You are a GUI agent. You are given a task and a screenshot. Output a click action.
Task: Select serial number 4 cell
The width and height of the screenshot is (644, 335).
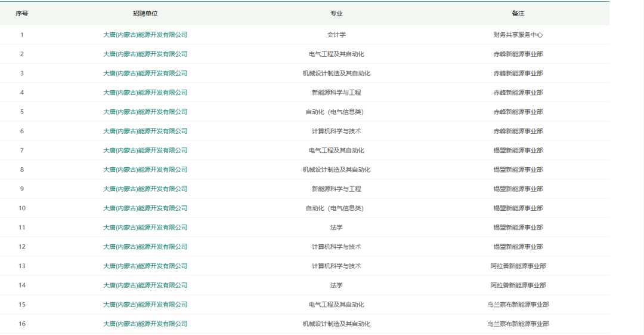[22, 93]
